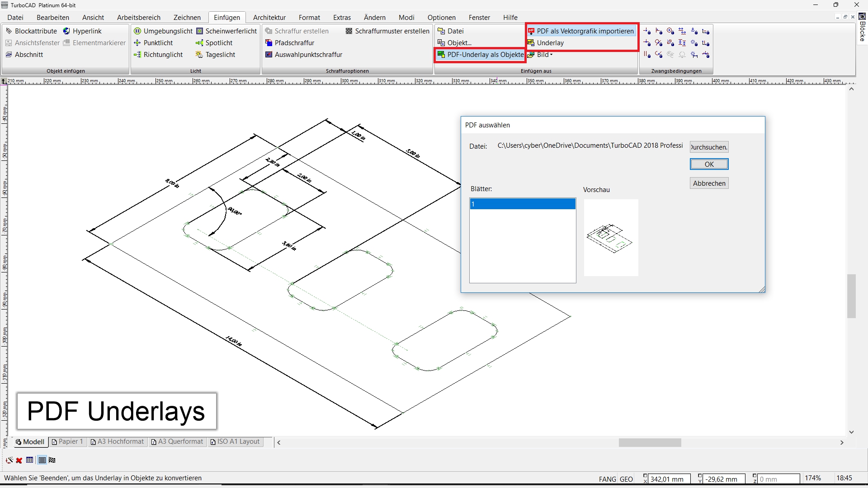Add a Richtunglicht light
This screenshot has width=868, height=488.
pos(158,55)
